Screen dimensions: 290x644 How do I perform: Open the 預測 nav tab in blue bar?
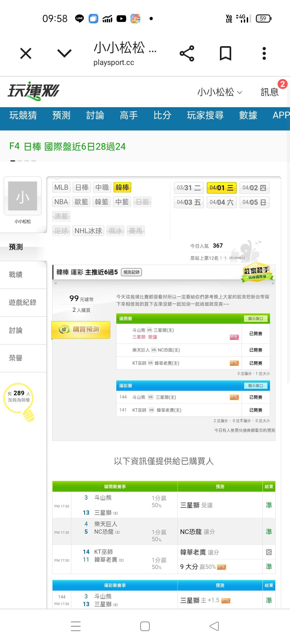tap(61, 115)
